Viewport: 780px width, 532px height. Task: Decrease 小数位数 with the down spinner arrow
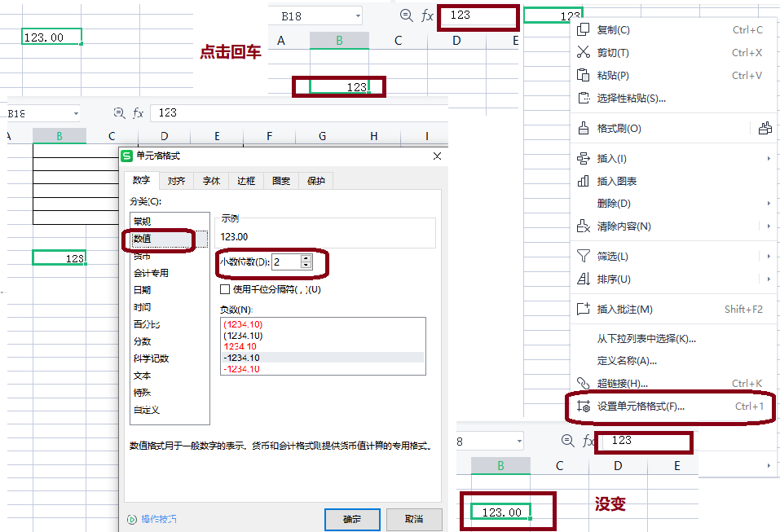[x=306, y=265]
